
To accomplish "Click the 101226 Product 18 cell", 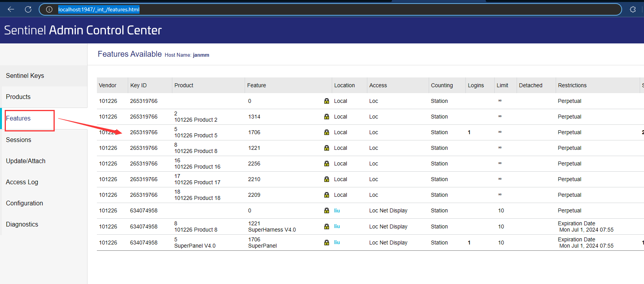I will coord(197,195).
